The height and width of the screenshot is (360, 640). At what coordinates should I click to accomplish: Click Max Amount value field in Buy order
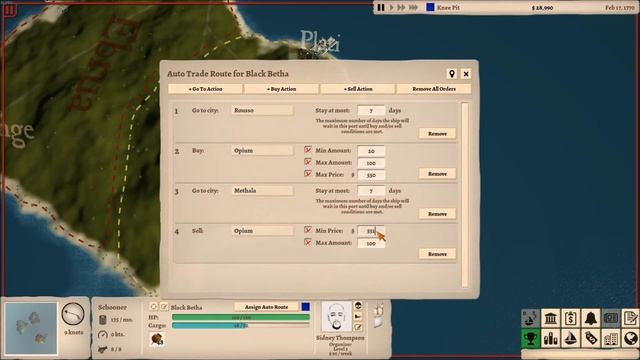pyautogui.click(x=371, y=163)
